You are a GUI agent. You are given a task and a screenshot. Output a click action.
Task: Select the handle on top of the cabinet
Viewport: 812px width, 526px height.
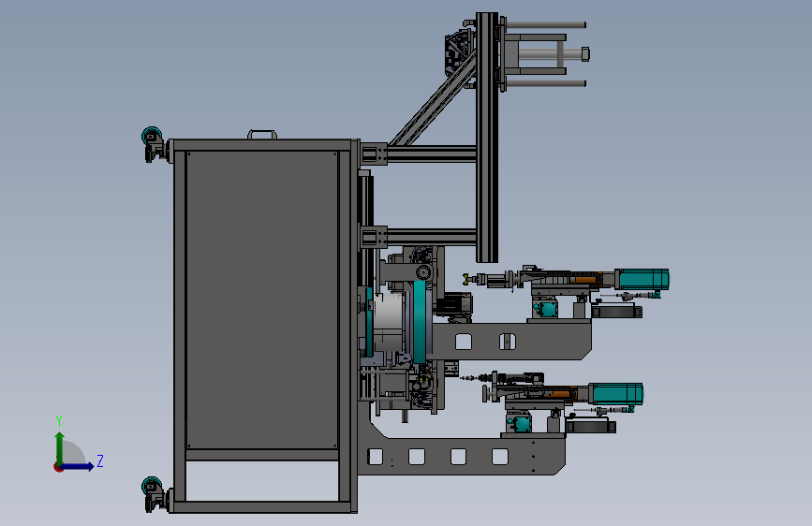[262, 135]
